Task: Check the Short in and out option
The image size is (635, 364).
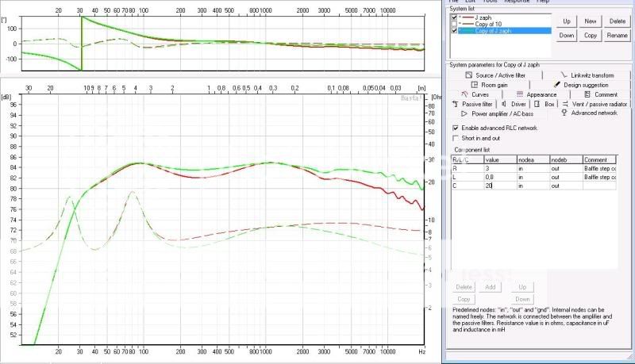Action: 455,138
